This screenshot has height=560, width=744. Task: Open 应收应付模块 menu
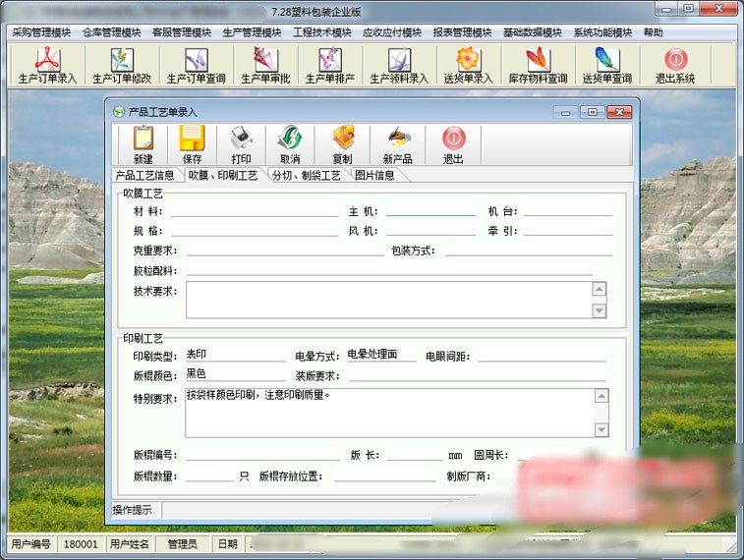393,32
